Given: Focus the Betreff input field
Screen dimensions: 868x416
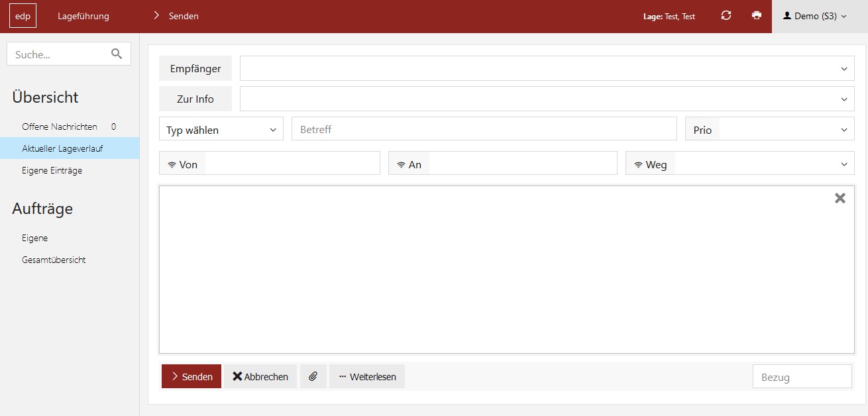Looking at the screenshot, I should click(x=484, y=129).
